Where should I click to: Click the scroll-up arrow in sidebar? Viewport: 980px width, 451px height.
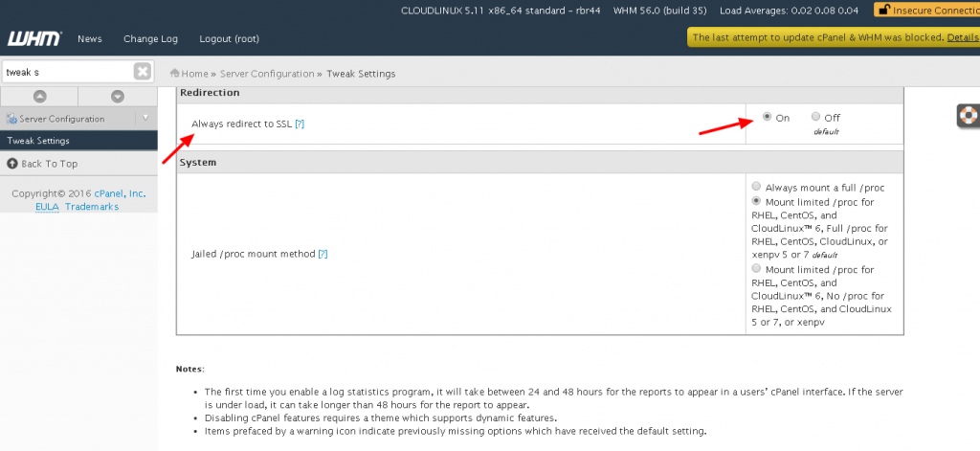click(39, 97)
